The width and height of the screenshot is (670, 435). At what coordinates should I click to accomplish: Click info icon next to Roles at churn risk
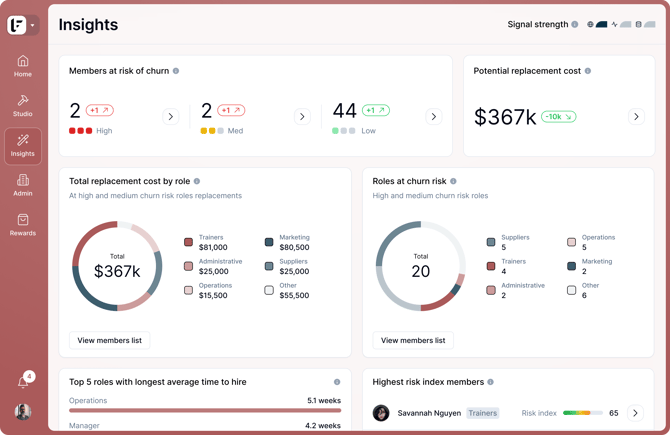(453, 181)
